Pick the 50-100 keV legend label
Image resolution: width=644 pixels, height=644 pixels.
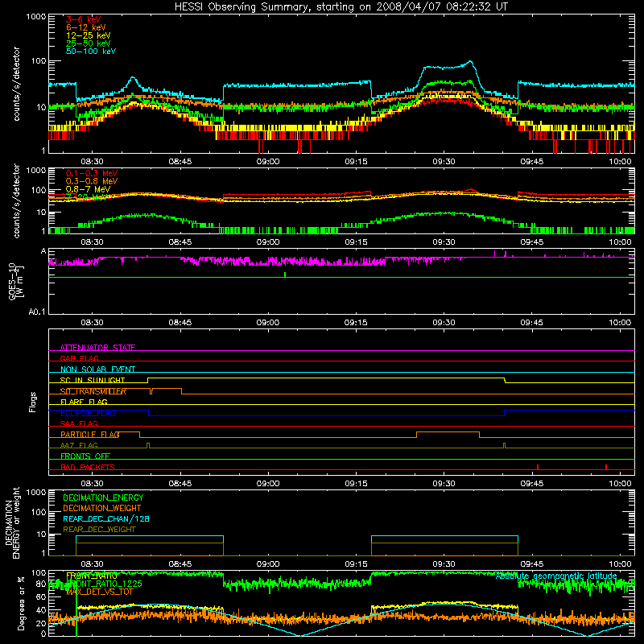tap(91, 52)
